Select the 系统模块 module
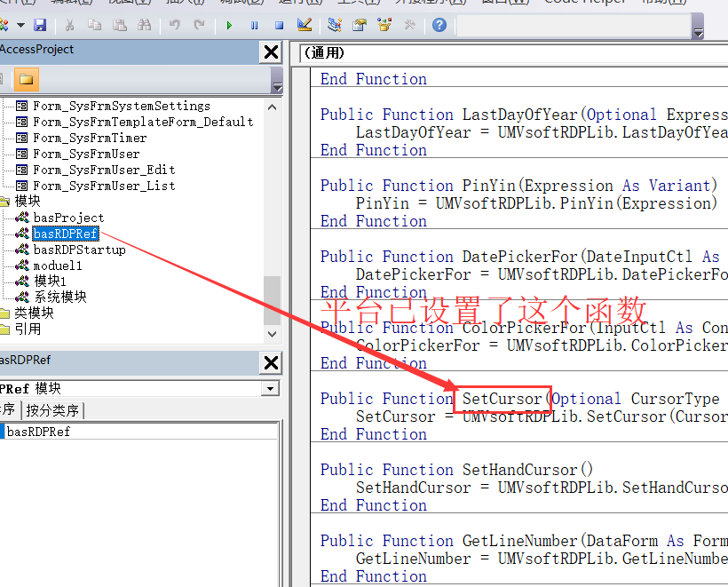The height and width of the screenshot is (587, 728). [x=60, y=297]
